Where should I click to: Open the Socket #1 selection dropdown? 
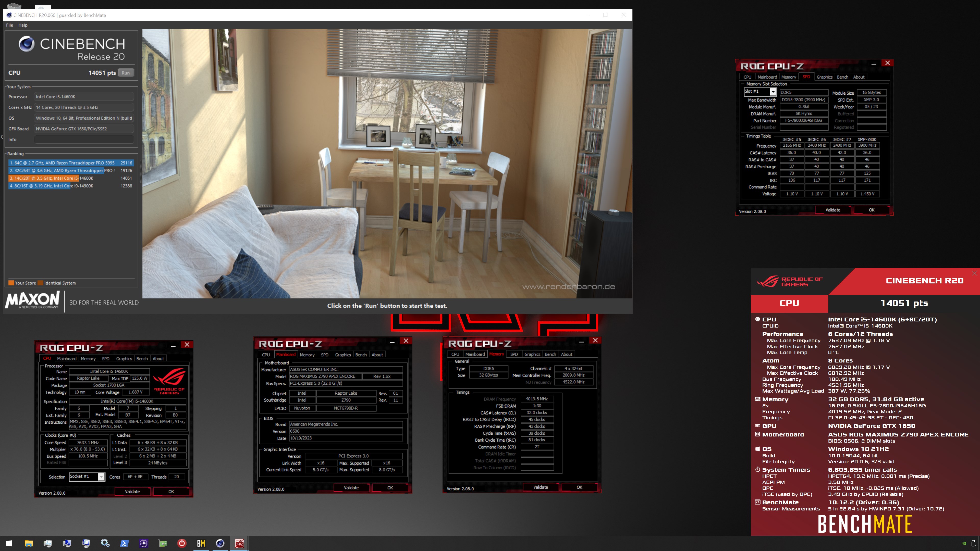click(x=101, y=477)
